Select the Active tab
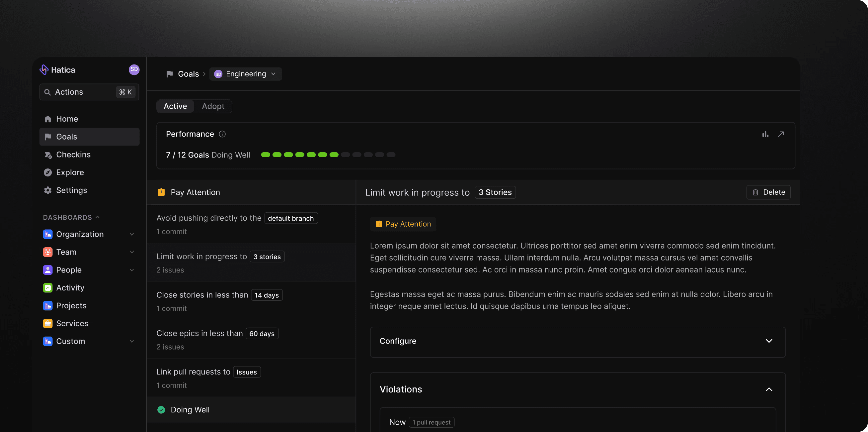The width and height of the screenshot is (868, 432). [175, 106]
